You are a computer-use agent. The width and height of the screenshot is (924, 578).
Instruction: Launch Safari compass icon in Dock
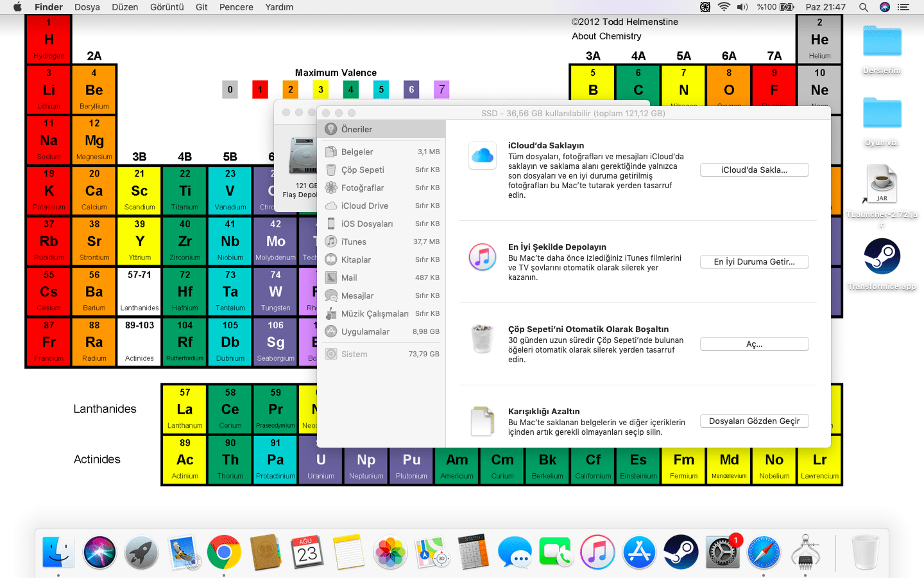click(x=764, y=552)
